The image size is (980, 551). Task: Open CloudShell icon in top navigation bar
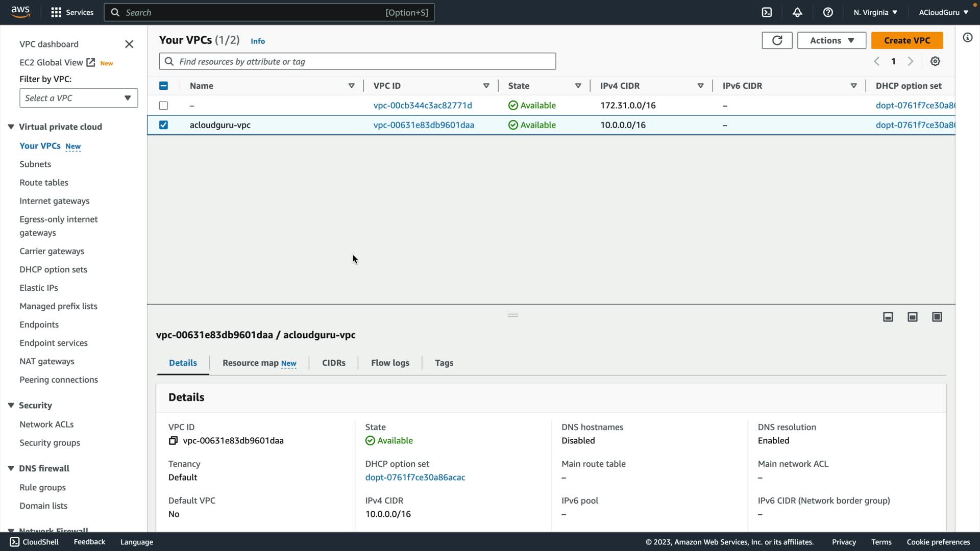click(x=767, y=12)
